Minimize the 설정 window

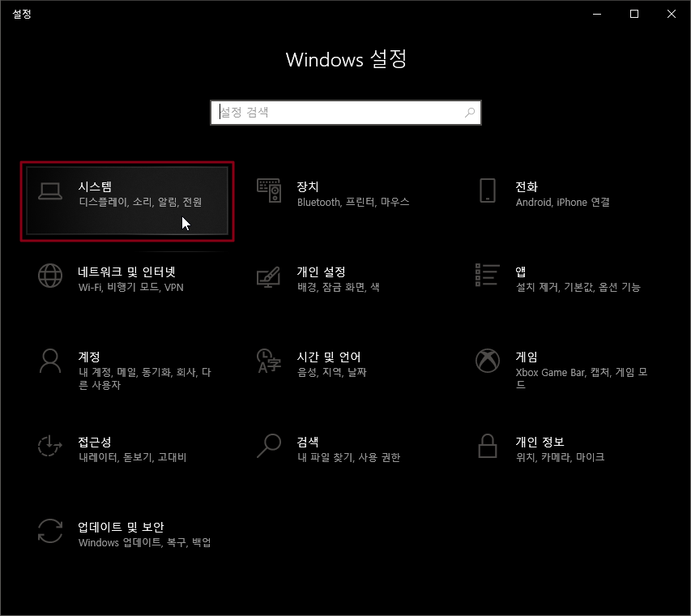pos(597,14)
